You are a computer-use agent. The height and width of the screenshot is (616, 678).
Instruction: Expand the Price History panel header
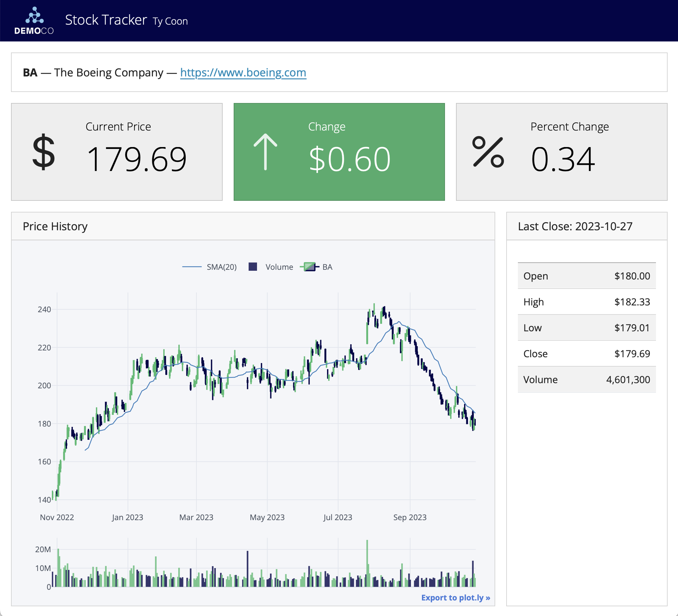coord(55,226)
